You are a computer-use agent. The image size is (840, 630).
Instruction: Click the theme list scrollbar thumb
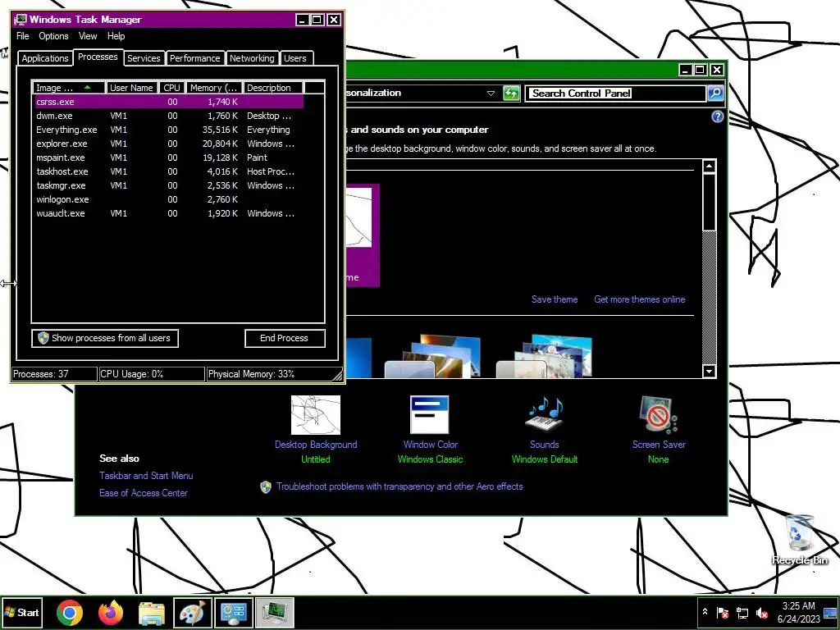click(x=709, y=202)
